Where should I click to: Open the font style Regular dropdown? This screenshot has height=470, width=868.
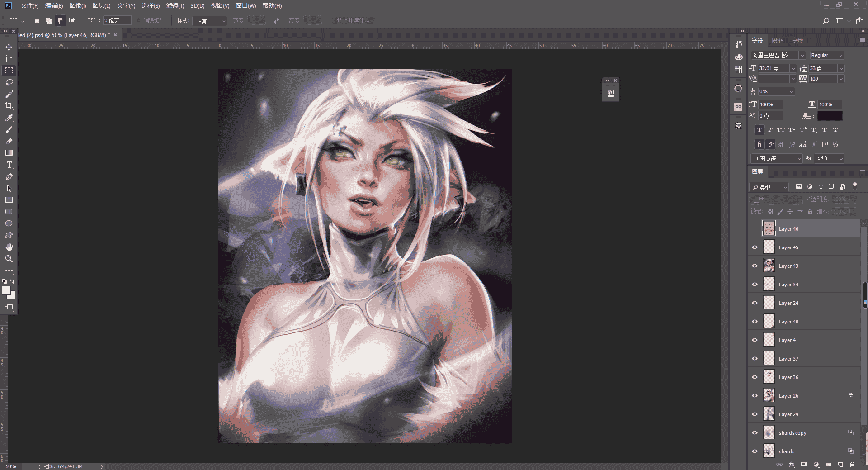(826, 55)
